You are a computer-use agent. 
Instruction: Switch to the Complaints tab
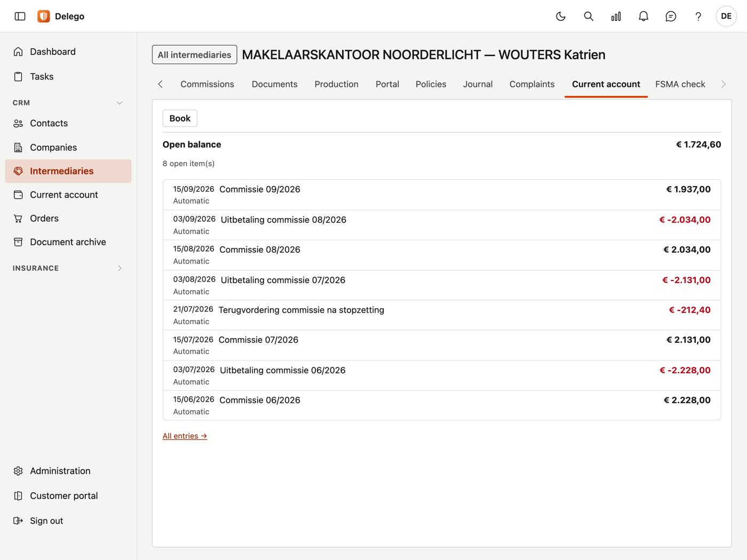(532, 84)
